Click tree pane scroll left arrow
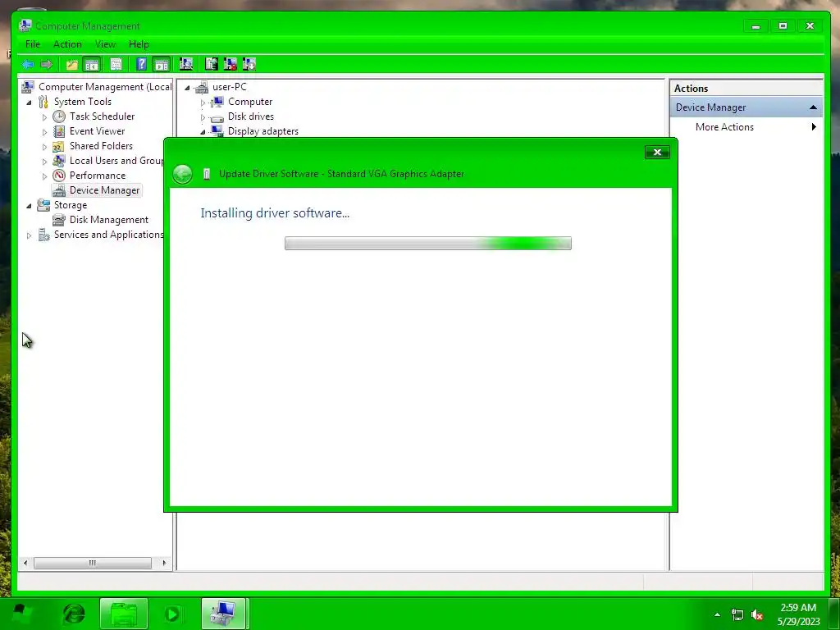The image size is (840, 630). coord(25,563)
